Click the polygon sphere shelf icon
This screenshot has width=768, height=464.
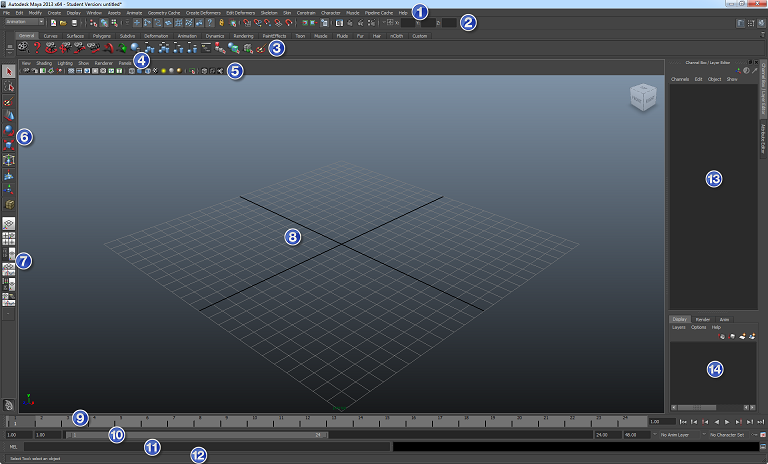[x=133, y=47]
